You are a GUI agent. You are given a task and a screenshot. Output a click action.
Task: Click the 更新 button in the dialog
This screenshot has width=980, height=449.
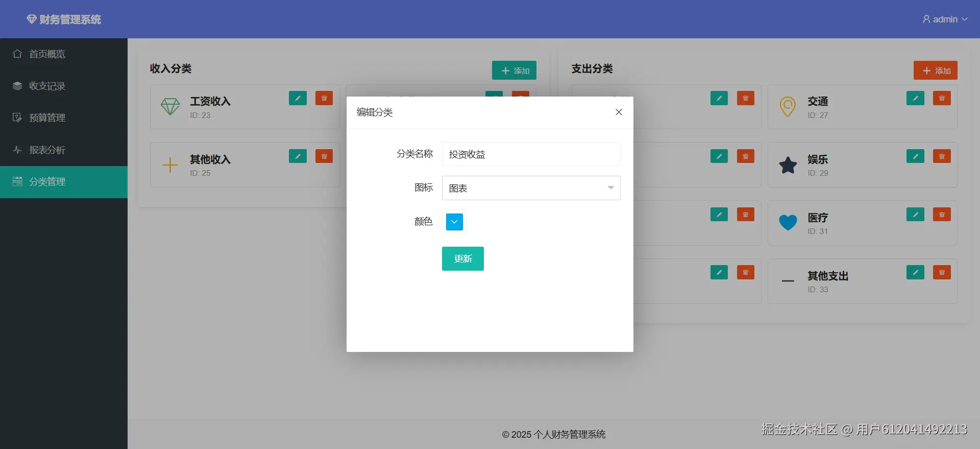click(463, 259)
